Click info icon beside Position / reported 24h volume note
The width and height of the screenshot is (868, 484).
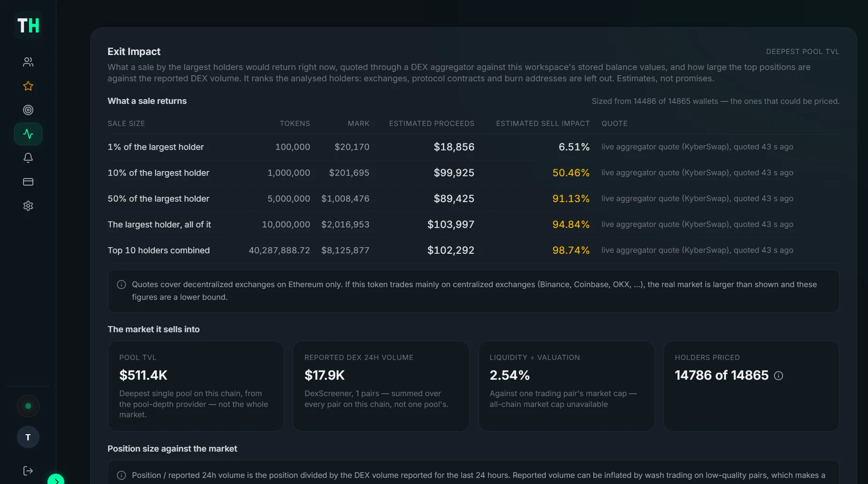(x=121, y=475)
